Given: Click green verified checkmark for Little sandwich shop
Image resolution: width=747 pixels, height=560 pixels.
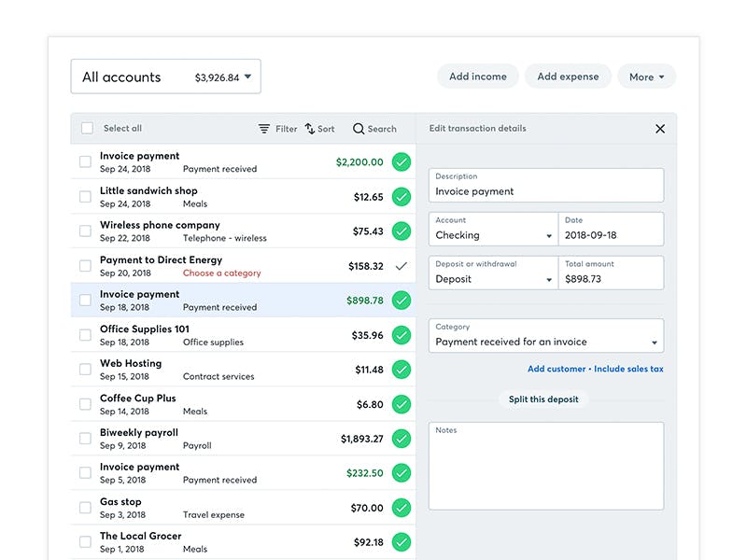Looking at the screenshot, I should 402,197.
